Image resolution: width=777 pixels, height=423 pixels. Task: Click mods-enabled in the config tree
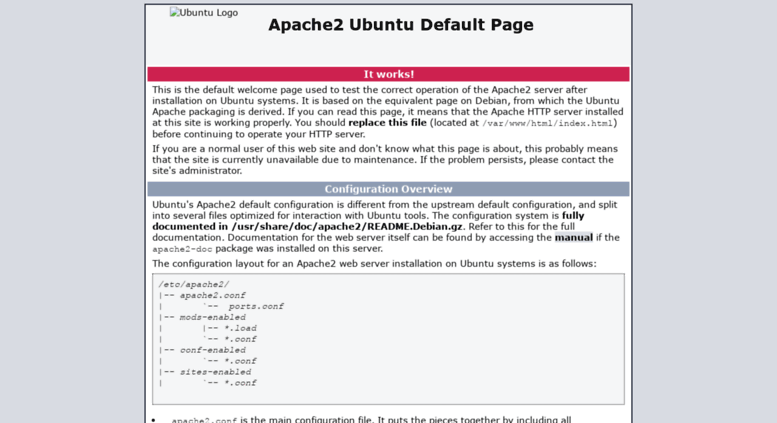pyautogui.click(x=212, y=317)
